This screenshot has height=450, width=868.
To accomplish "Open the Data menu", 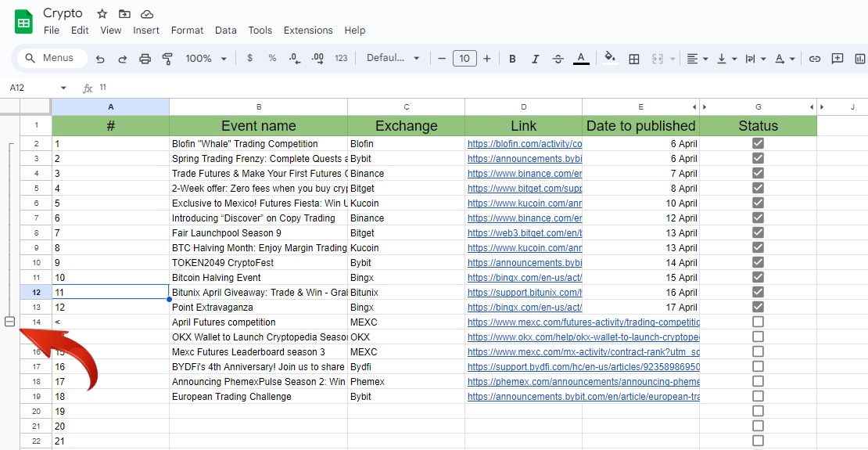I will click(x=226, y=31).
